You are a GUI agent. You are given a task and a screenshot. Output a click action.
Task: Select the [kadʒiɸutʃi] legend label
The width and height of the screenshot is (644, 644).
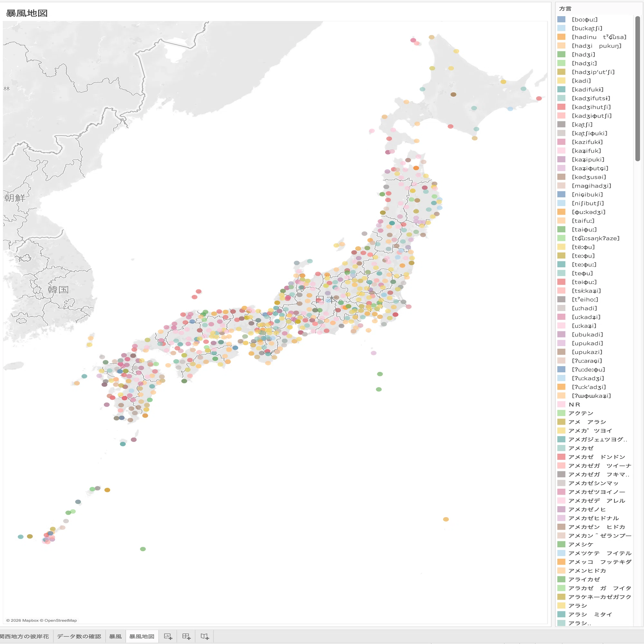coord(592,116)
